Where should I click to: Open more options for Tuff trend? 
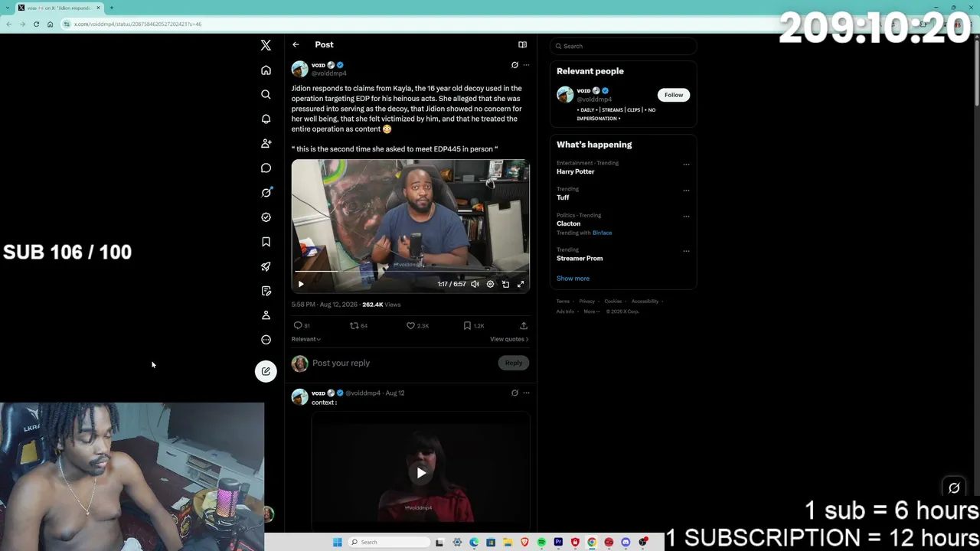tap(686, 191)
